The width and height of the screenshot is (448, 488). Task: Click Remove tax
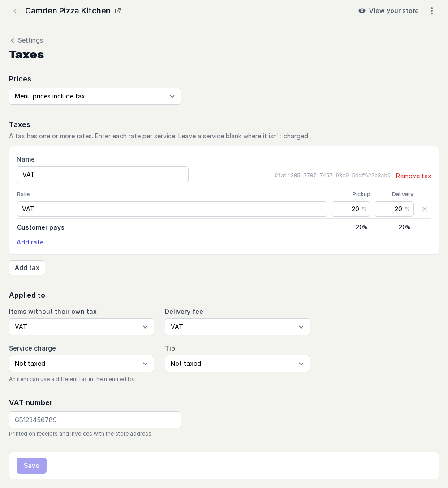pos(413,176)
